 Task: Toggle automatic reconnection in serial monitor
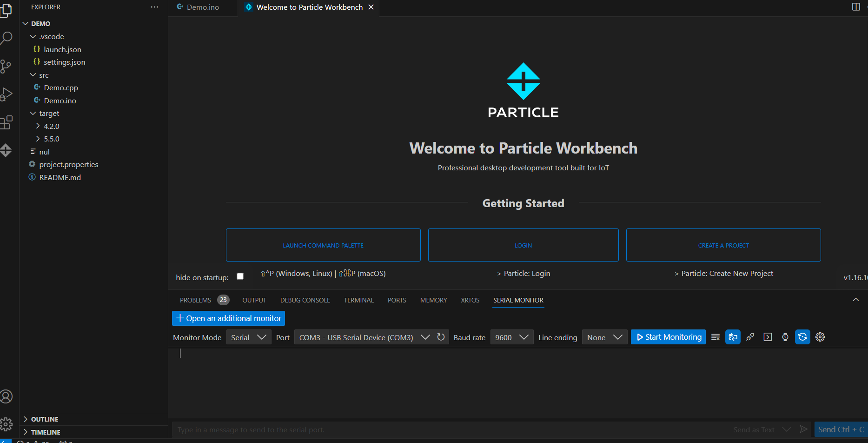[802, 337]
